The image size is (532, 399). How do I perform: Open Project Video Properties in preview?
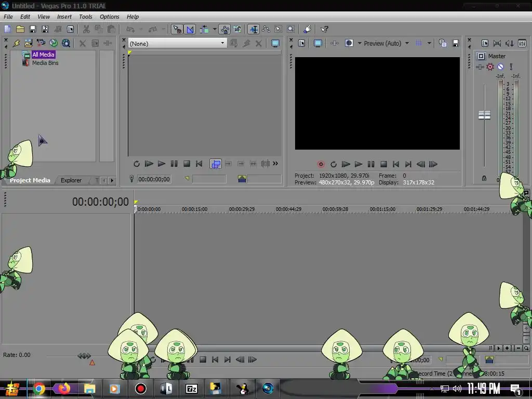click(x=301, y=43)
